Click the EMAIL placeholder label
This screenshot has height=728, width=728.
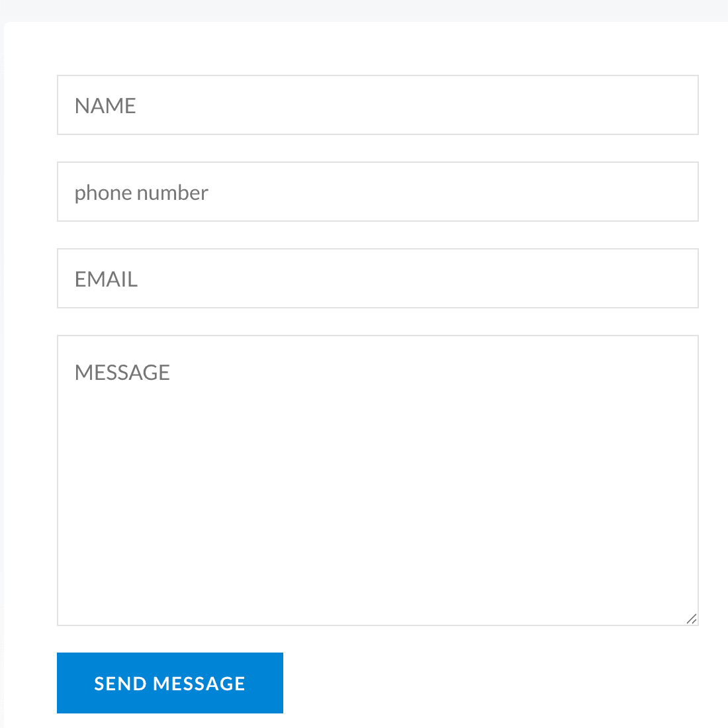pos(107,279)
